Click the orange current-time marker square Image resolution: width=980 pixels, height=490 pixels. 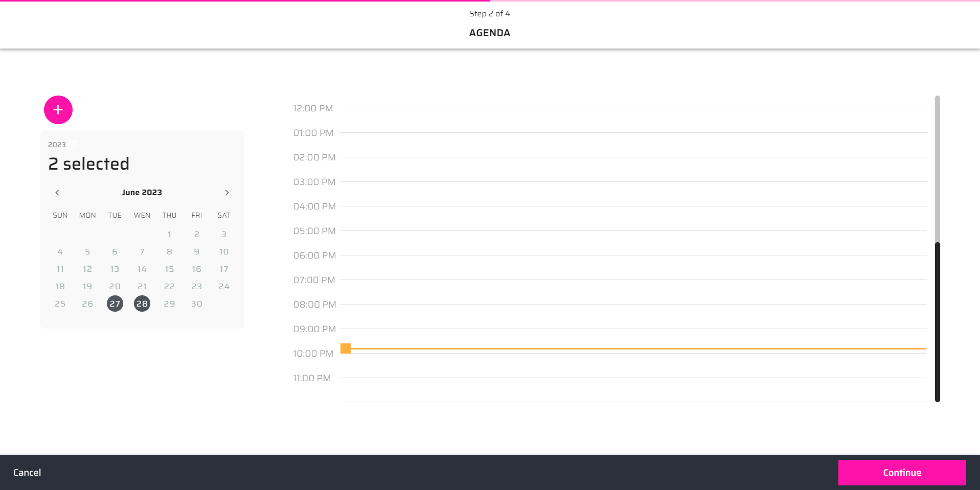346,348
